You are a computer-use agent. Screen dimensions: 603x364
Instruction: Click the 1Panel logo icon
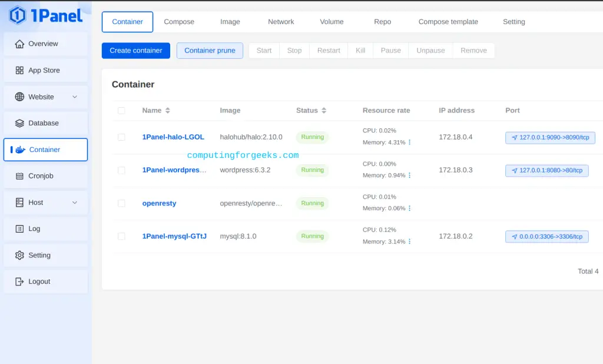tap(17, 15)
